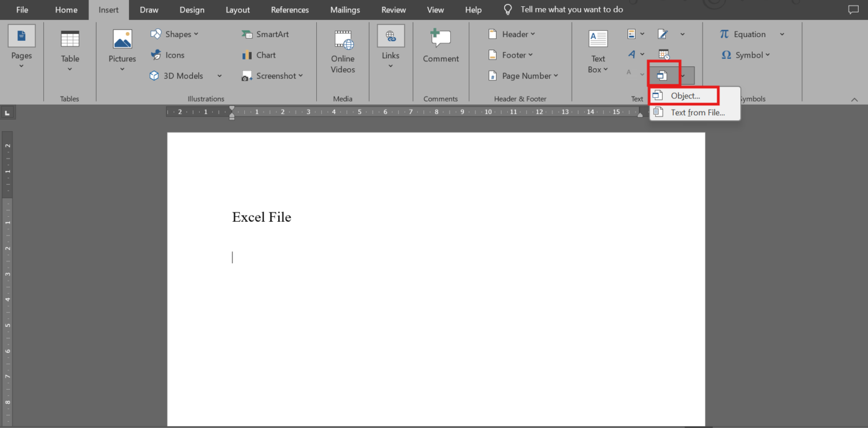Open the Help tab
This screenshot has height=428, width=868.
473,10
